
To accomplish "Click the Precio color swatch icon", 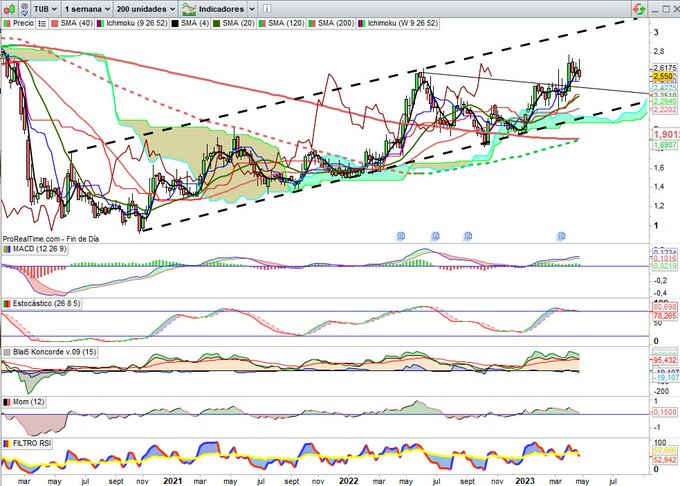I will pyautogui.click(x=7, y=23).
